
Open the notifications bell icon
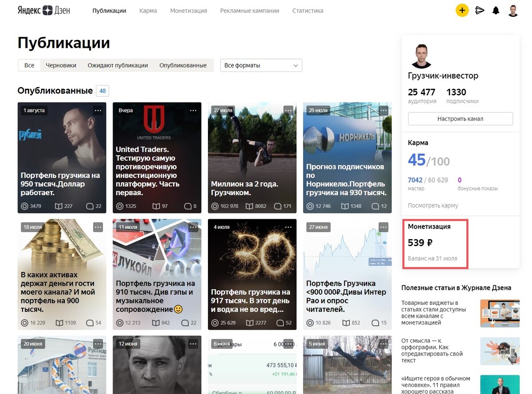(496, 11)
